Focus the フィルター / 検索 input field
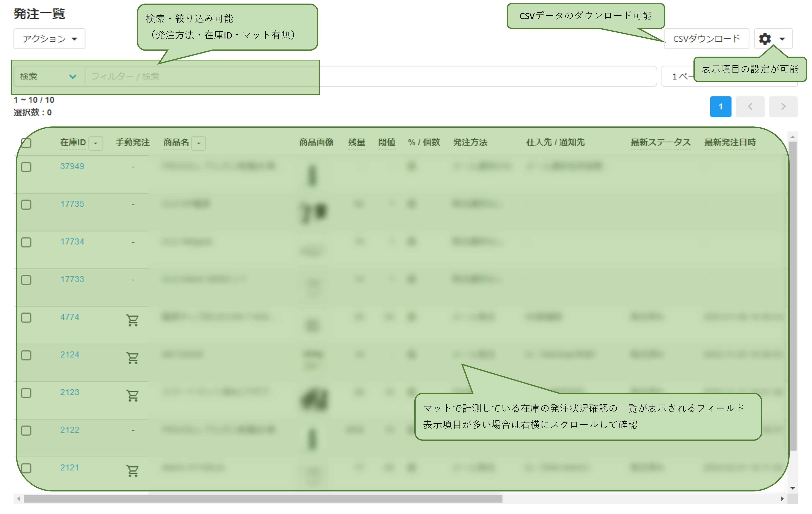This screenshot has width=812, height=514. click(x=370, y=76)
